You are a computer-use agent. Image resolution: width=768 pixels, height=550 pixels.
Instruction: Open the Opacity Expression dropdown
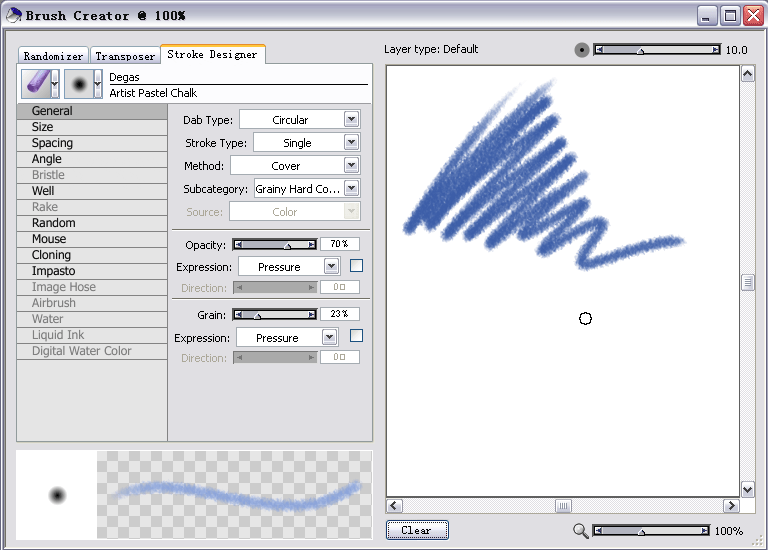pos(332,266)
